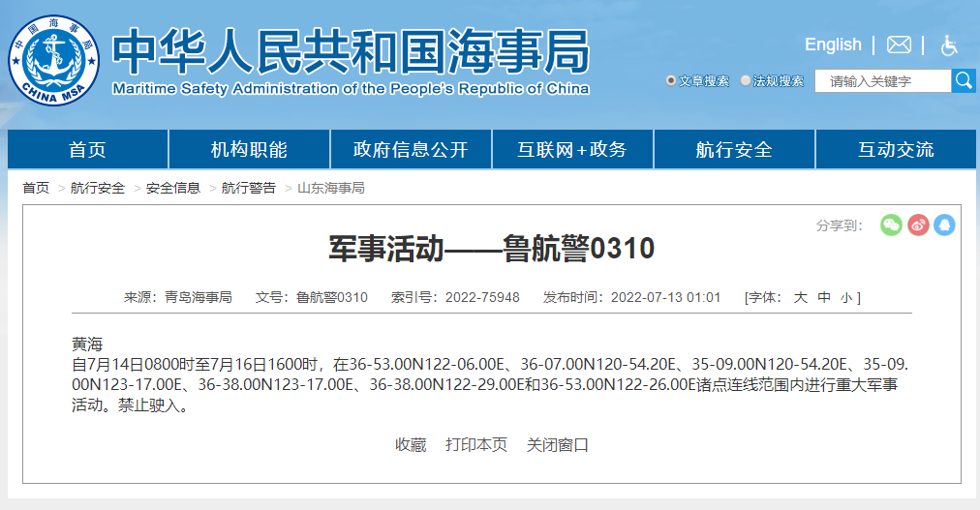Go to 山东海事局 in the breadcrumb
Image resolution: width=980 pixels, height=510 pixels.
coord(330,188)
